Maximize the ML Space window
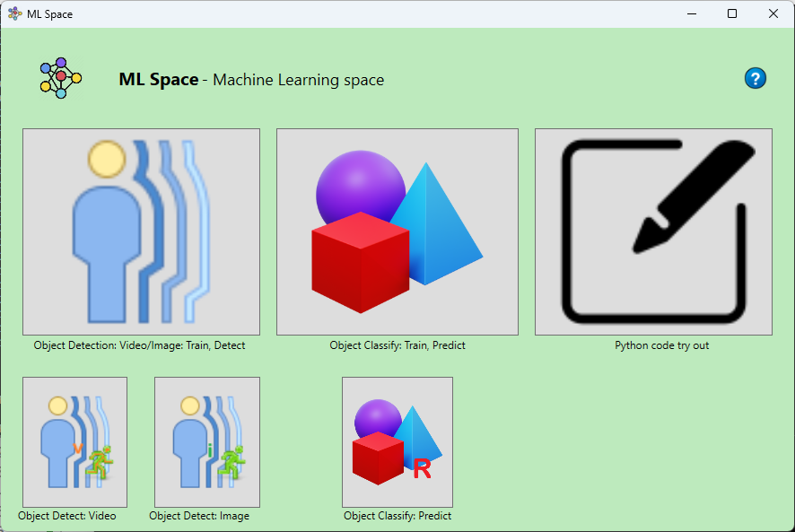 pyautogui.click(x=732, y=13)
